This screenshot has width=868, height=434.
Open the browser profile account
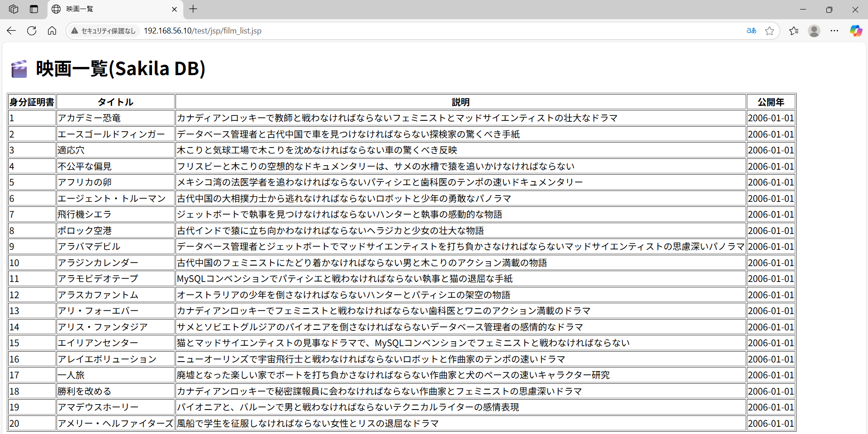tap(814, 31)
